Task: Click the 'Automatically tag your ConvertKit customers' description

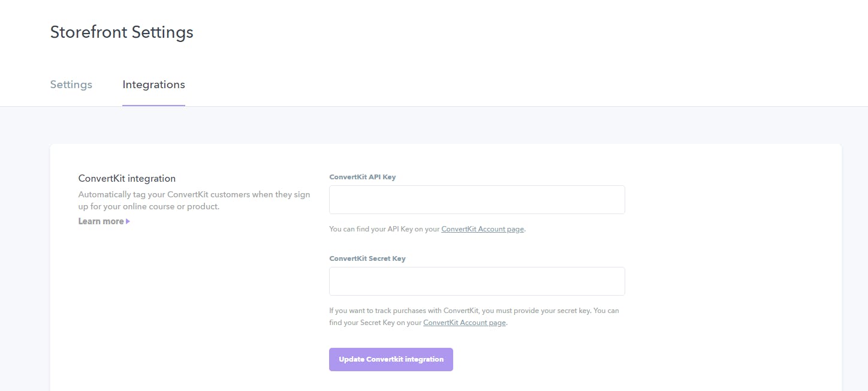Action: (194, 200)
